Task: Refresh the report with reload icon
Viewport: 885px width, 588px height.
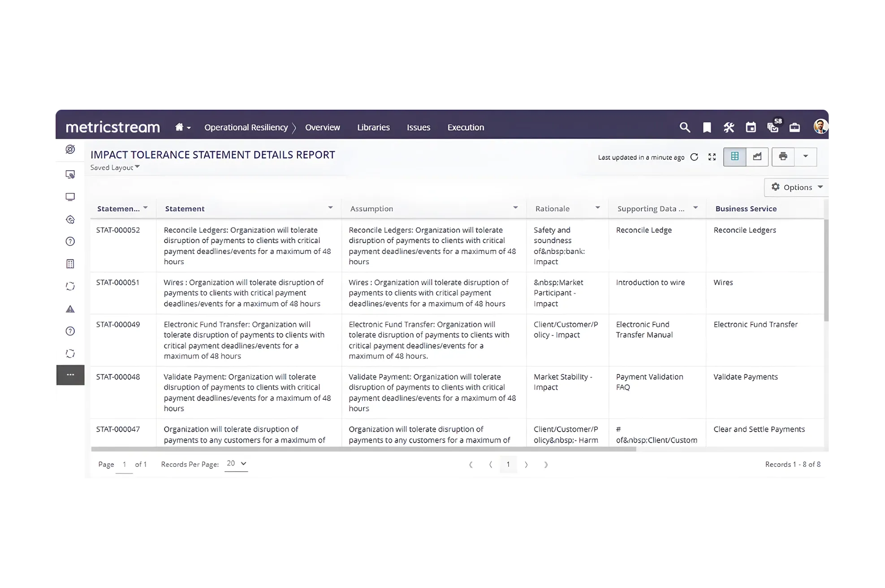Action: [694, 157]
